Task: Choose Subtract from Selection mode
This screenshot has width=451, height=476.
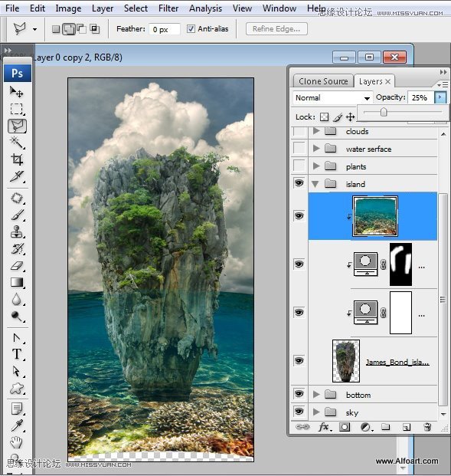Action: 81,29
